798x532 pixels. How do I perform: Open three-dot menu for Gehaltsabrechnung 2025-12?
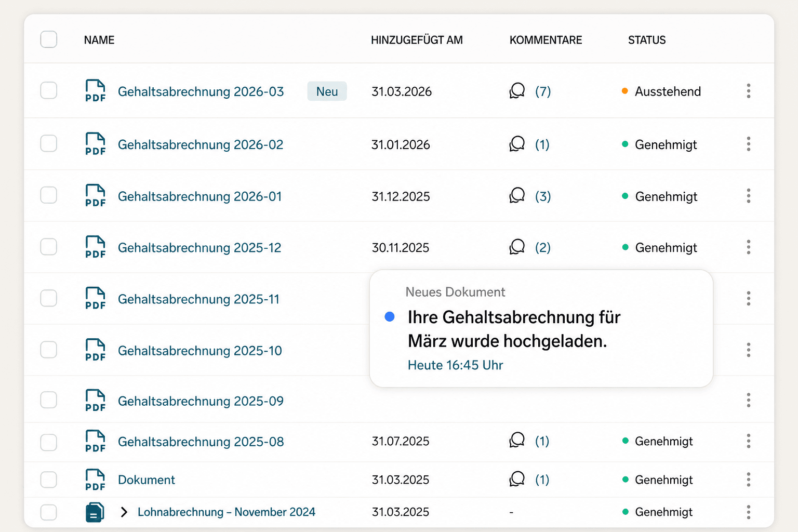pos(749,247)
